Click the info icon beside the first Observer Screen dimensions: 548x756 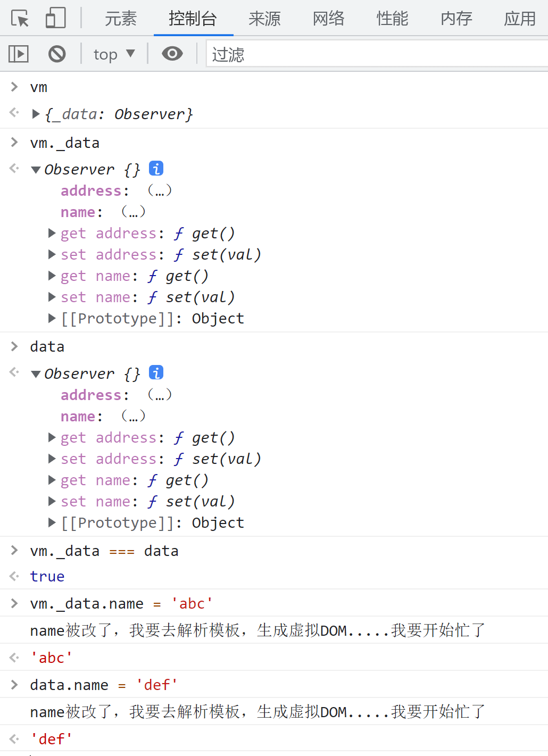click(x=156, y=169)
